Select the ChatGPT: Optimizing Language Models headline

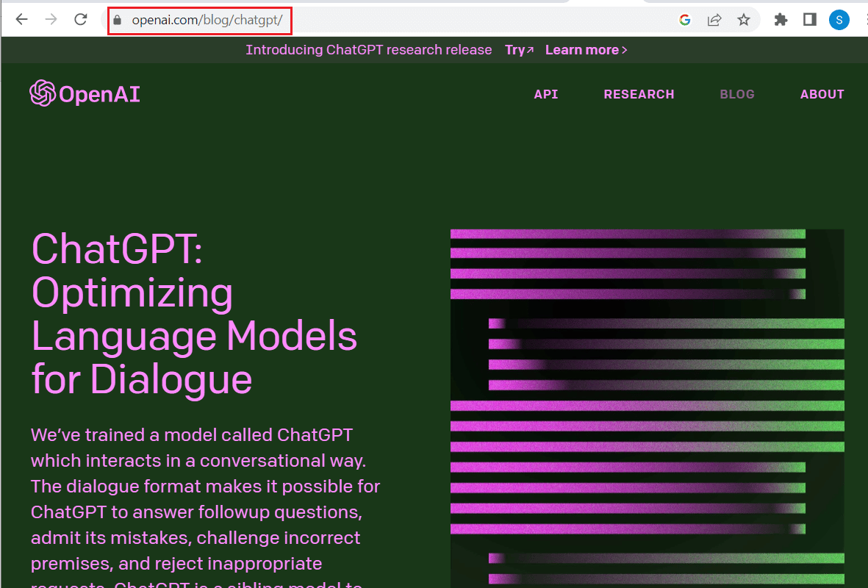(x=194, y=313)
